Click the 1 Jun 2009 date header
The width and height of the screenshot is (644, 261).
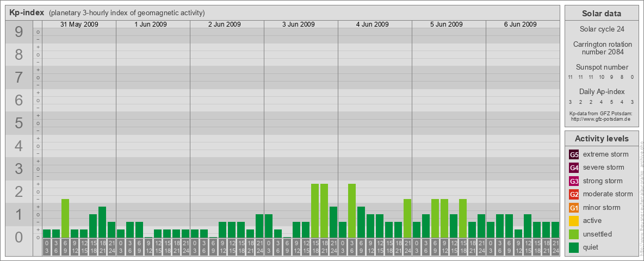[151, 24]
